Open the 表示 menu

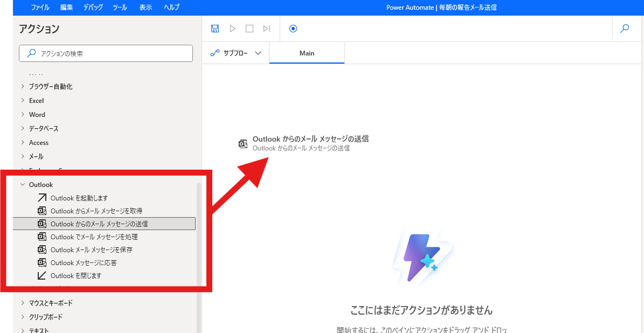tap(146, 8)
